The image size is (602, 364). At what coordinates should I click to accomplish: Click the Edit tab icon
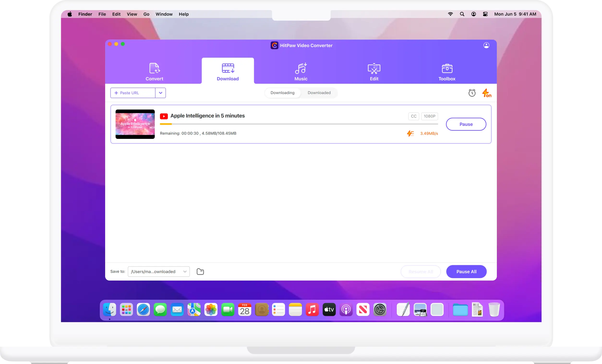(x=374, y=70)
